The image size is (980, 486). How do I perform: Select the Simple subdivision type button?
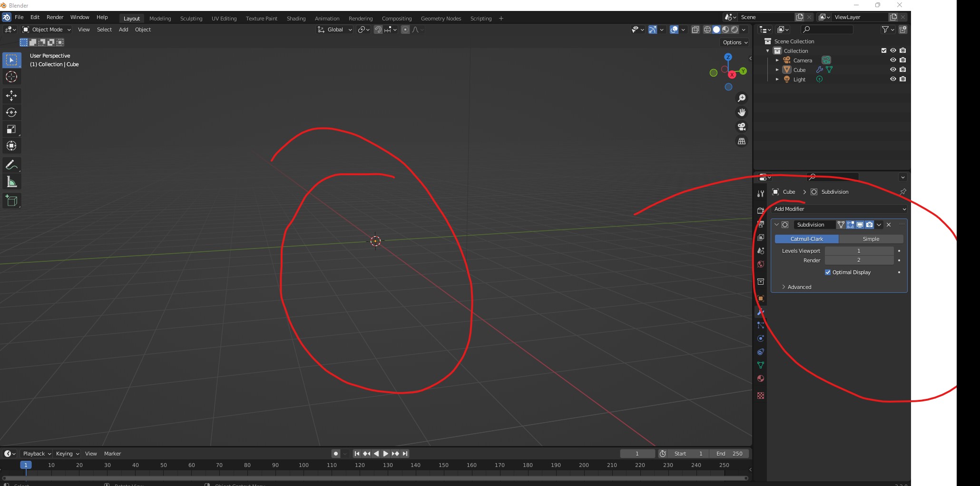tap(871, 239)
